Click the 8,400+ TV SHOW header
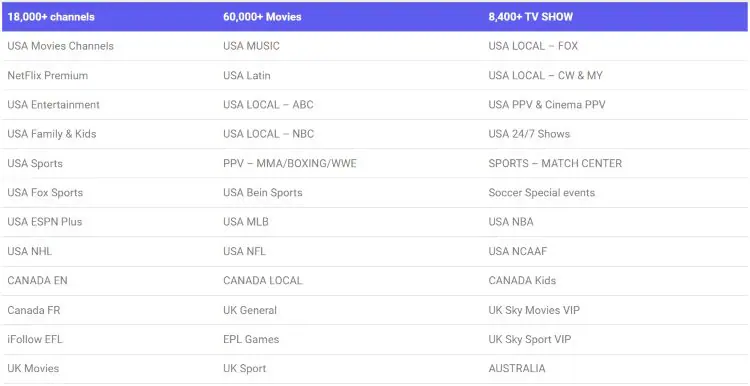 (530, 17)
